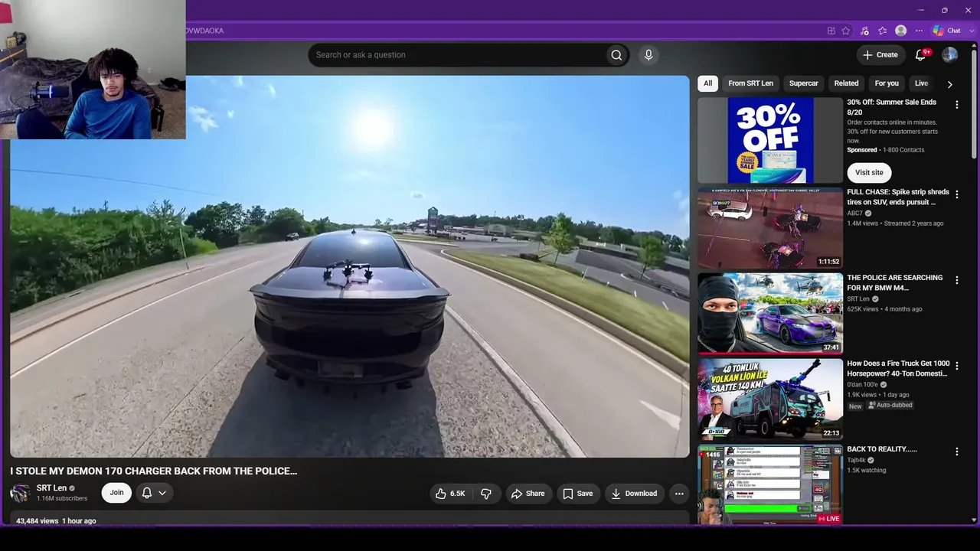The image size is (980, 551).
Task: Click the search magnifier button
Action: tap(616, 55)
